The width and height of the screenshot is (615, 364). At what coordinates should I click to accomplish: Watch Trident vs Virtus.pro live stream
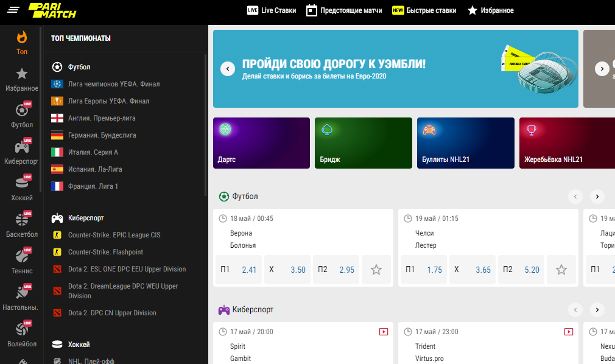pyautogui.click(x=569, y=332)
